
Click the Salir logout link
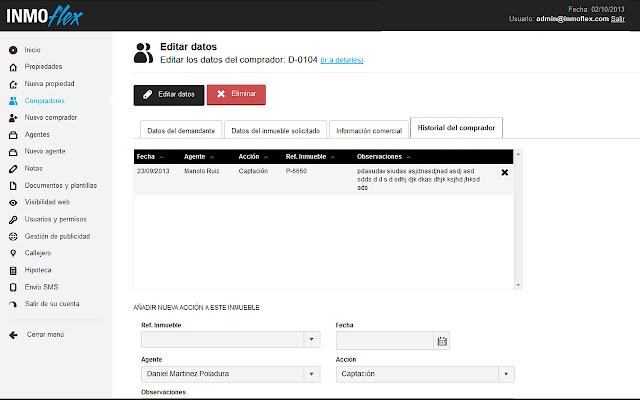point(618,18)
